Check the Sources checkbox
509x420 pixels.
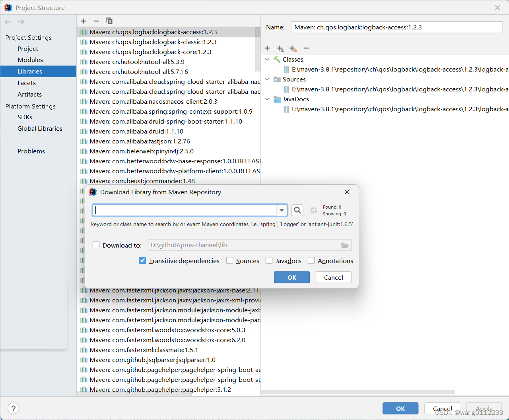click(229, 260)
